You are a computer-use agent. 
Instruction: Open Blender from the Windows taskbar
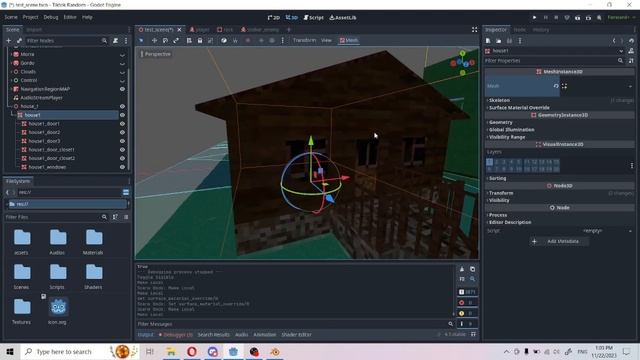[275, 351]
